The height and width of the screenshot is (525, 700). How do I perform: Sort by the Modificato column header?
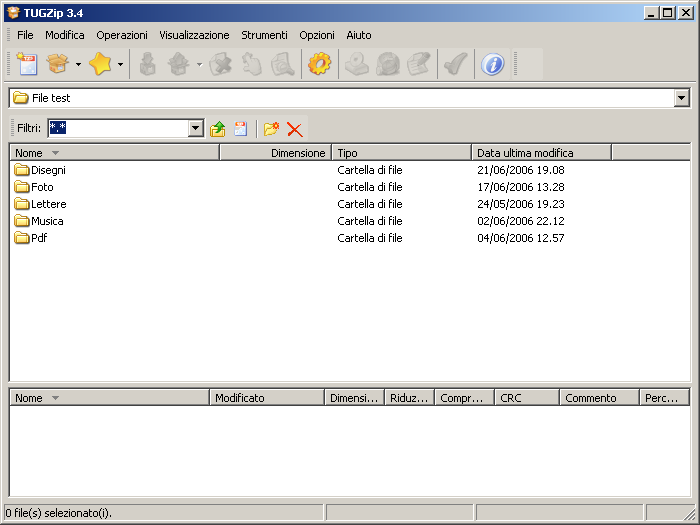coord(267,398)
